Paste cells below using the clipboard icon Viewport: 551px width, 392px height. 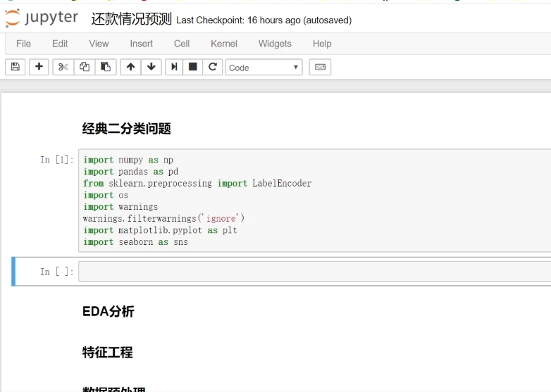tap(106, 68)
